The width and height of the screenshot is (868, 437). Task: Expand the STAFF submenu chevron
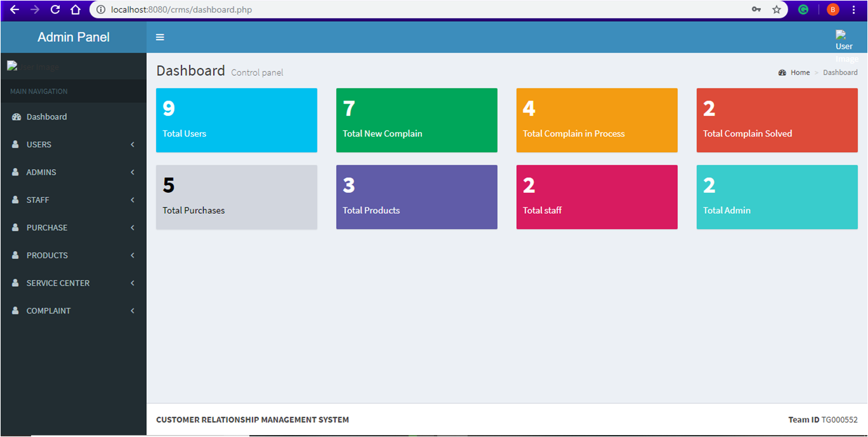point(132,200)
